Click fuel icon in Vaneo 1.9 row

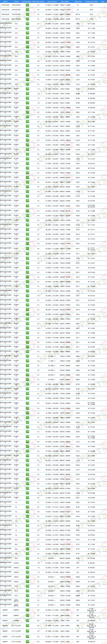point(28,572)
